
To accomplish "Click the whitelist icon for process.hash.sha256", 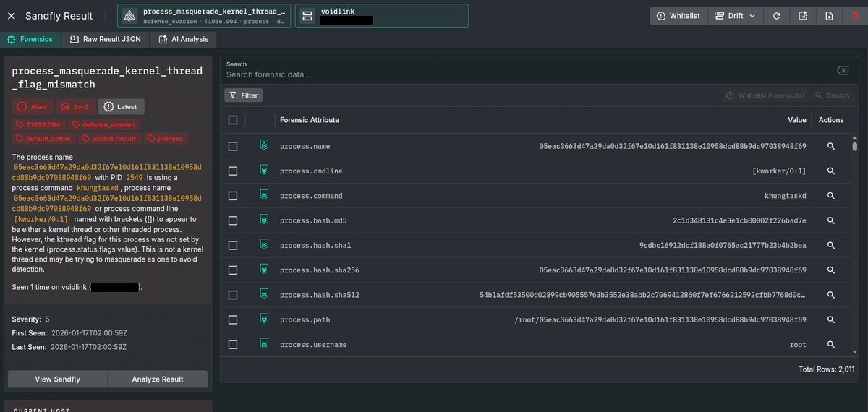I will [264, 270].
